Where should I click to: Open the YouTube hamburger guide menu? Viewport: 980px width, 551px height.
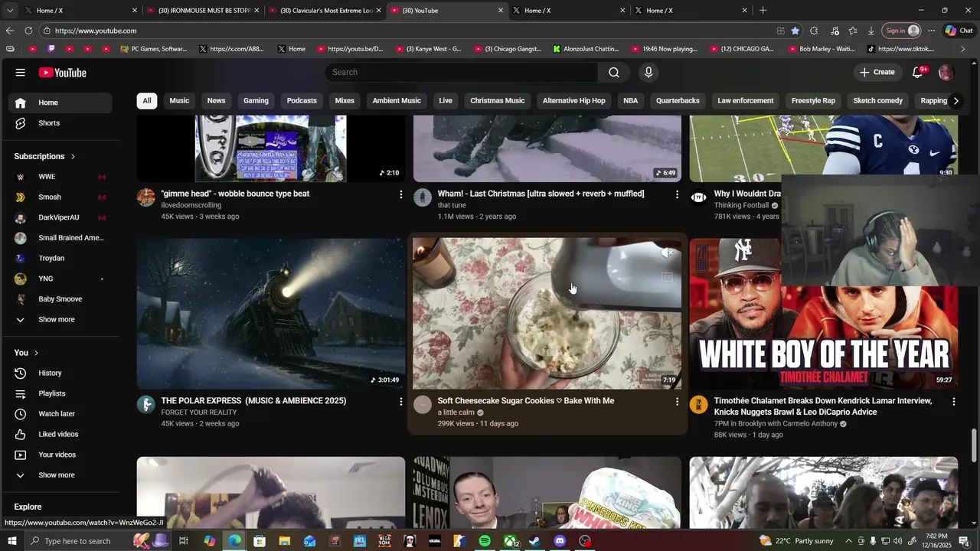[x=20, y=73]
